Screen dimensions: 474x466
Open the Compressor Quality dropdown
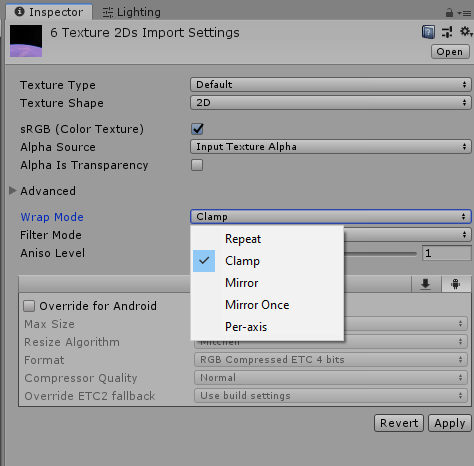click(x=331, y=378)
